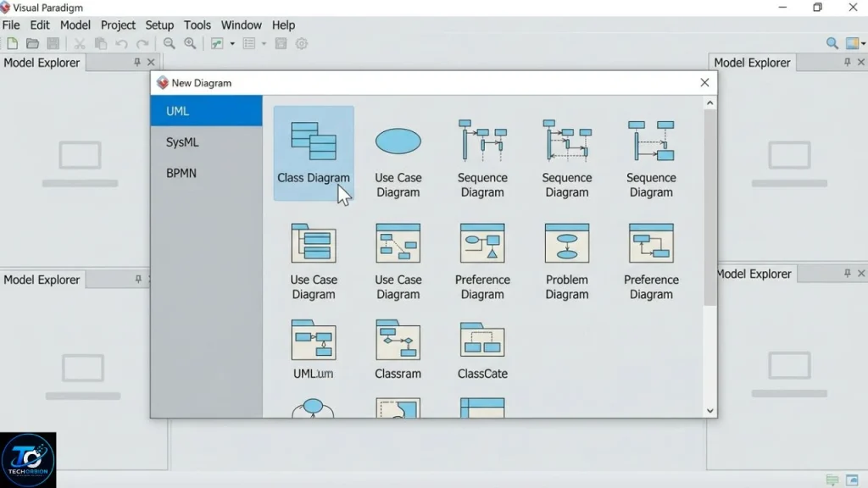Open dropdown arrow beside green connector icon
Screen dimensions: 868x488
[232, 44]
